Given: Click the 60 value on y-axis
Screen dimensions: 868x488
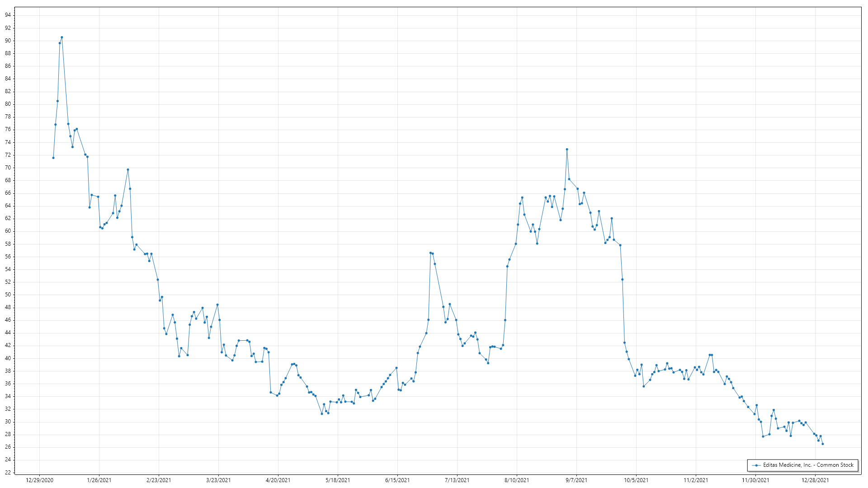Looking at the screenshot, I should (8, 231).
